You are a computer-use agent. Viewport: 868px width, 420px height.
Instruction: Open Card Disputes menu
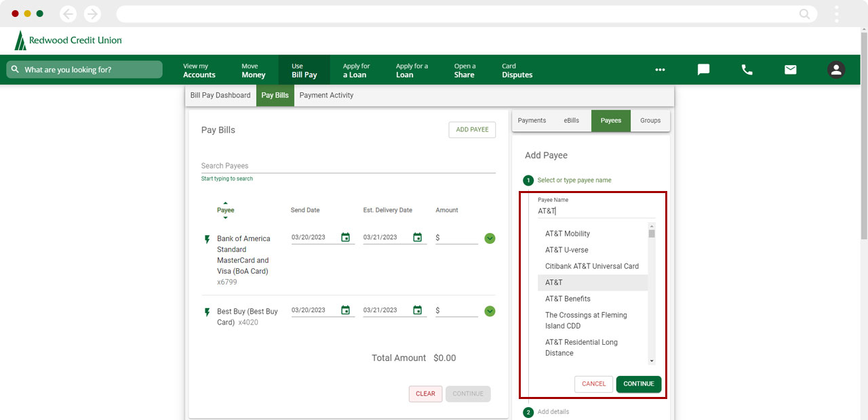click(x=517, y=70)
